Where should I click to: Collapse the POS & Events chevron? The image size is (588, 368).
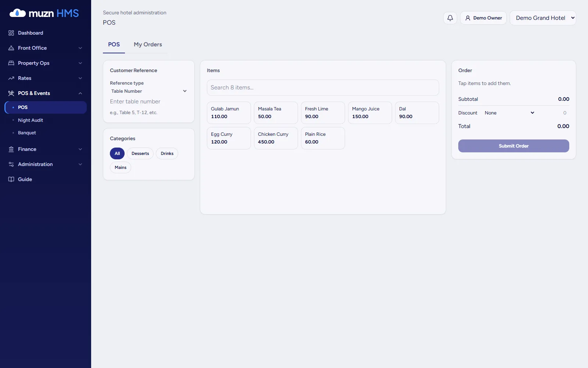pyautogui.click(x=80, y=93)
